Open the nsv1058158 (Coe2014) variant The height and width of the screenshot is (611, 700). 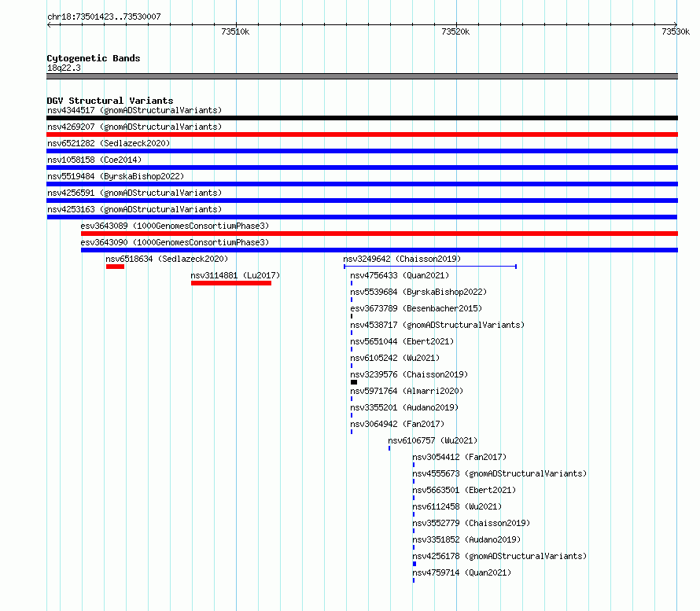94,160
